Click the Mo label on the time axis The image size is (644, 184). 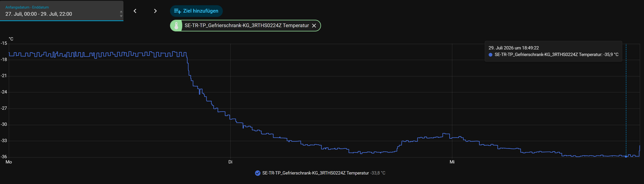9,162
